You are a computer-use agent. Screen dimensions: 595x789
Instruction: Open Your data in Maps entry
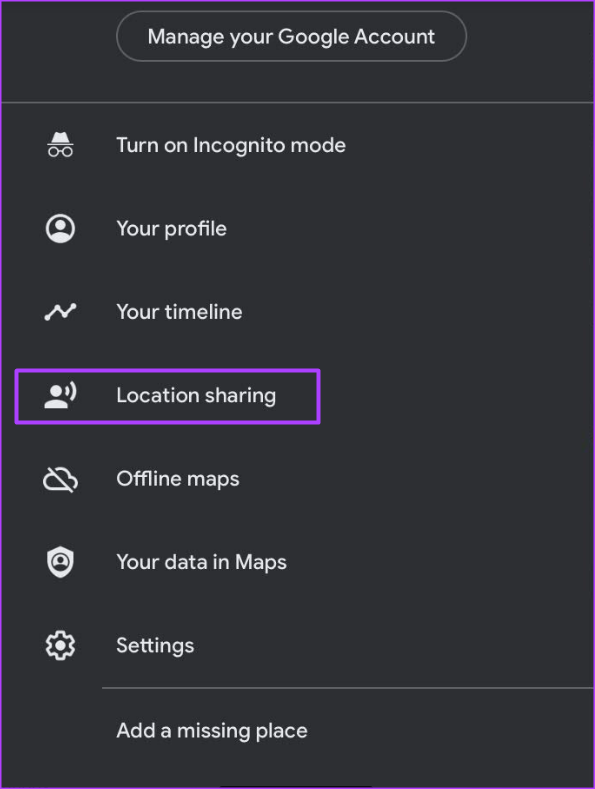click(297, 562)
